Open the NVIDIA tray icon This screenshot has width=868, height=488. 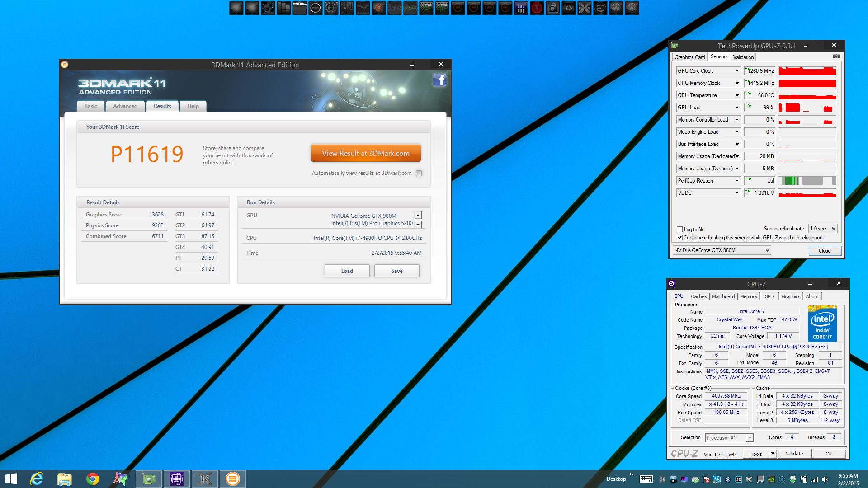point(771,479)
